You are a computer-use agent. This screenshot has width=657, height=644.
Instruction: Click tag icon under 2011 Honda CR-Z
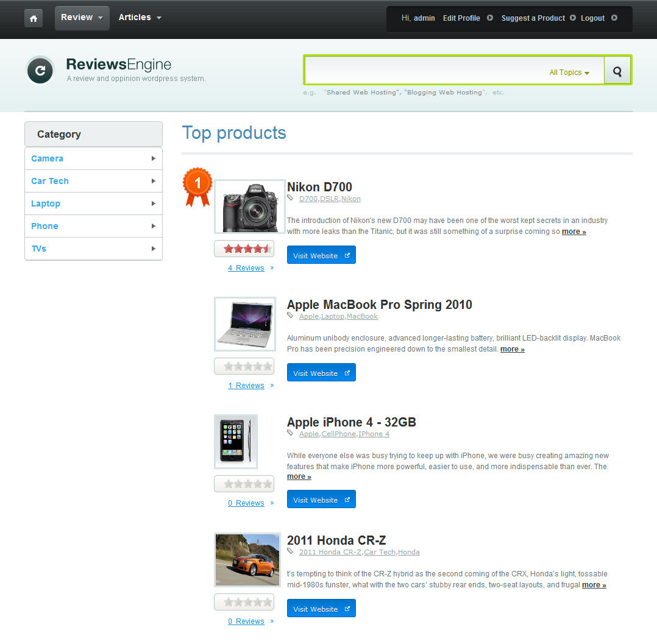[x=290, y=551]
